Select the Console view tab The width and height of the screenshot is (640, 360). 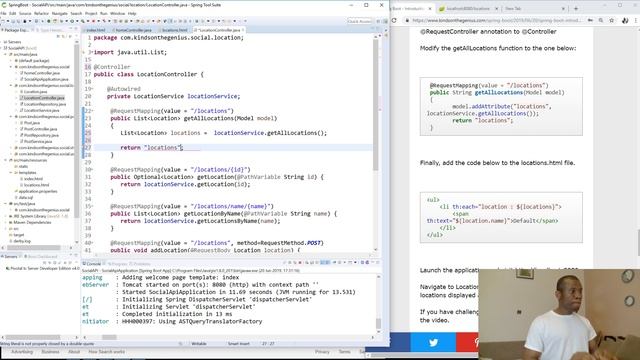(93, 264)
